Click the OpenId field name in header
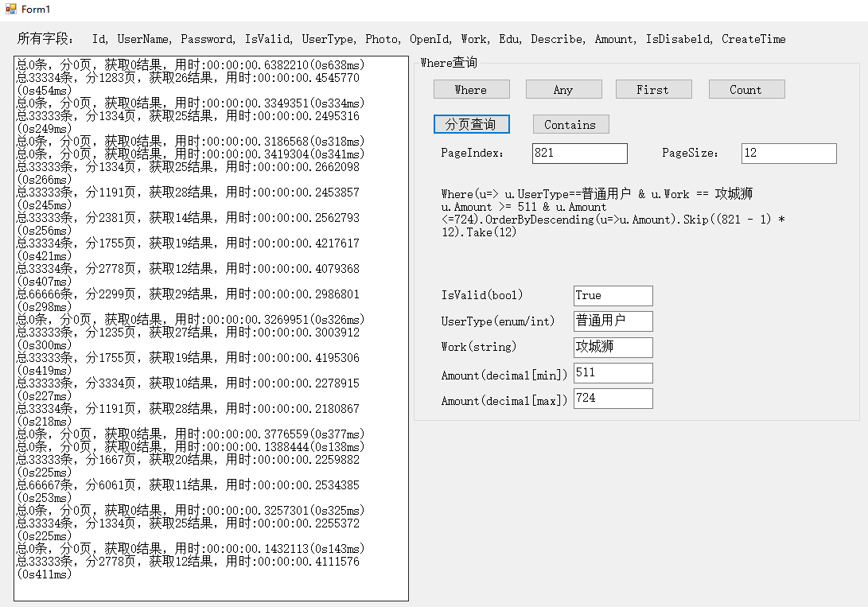The width and height of the screenshot is (868, 607). click(430, 39)
